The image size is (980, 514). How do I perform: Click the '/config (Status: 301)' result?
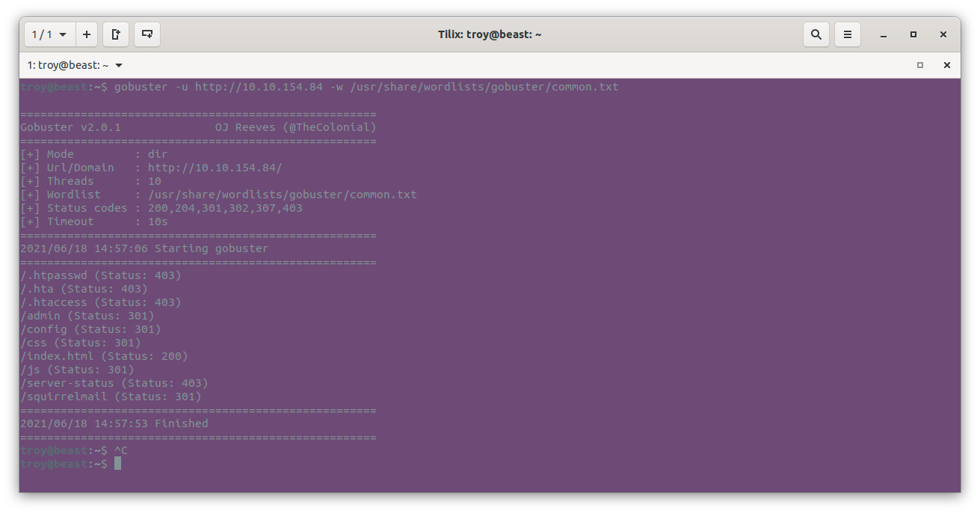pyautogui.click(x=90, y=329)
